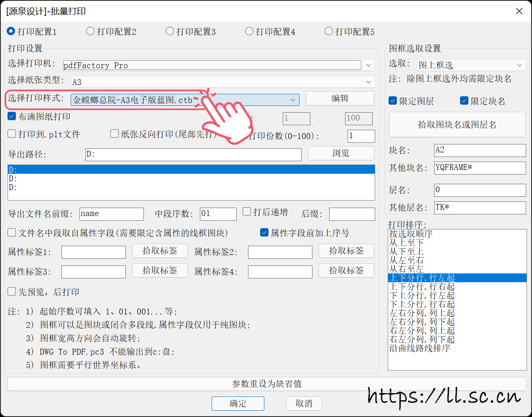Choose 沿曲线路线排序 sorting option
Screen dimensions: 532x417
pyautogui.click(x=419, y=348)
